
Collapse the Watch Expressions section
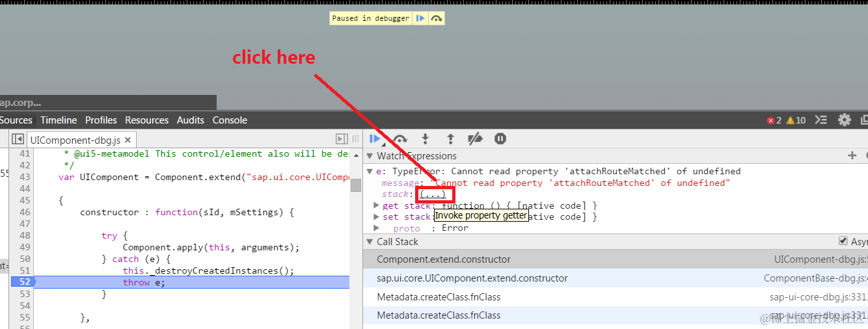coord(370,156)
